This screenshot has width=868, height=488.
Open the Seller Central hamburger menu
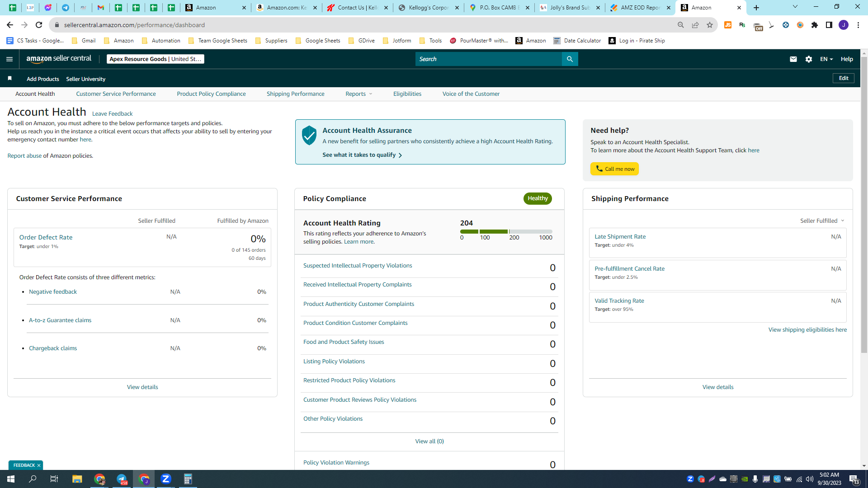coord(9,59)
